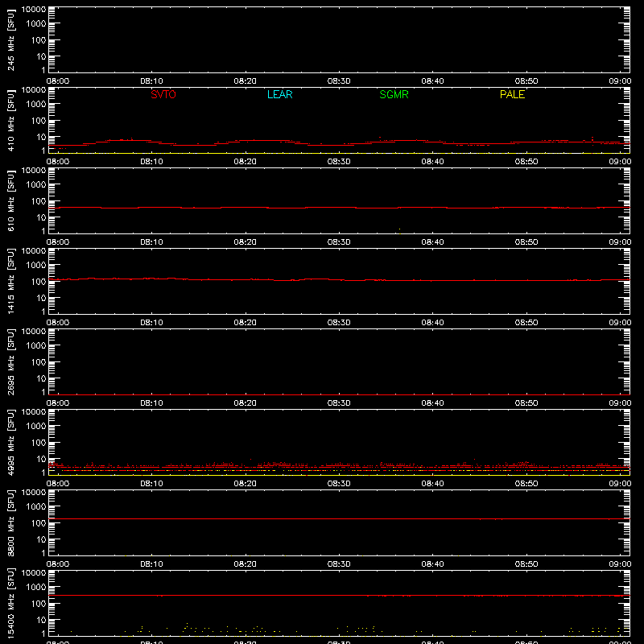644x644 pixels.
Task: Click the 10 tick label on 15400 MHz axis
Action: coord(41,620)
